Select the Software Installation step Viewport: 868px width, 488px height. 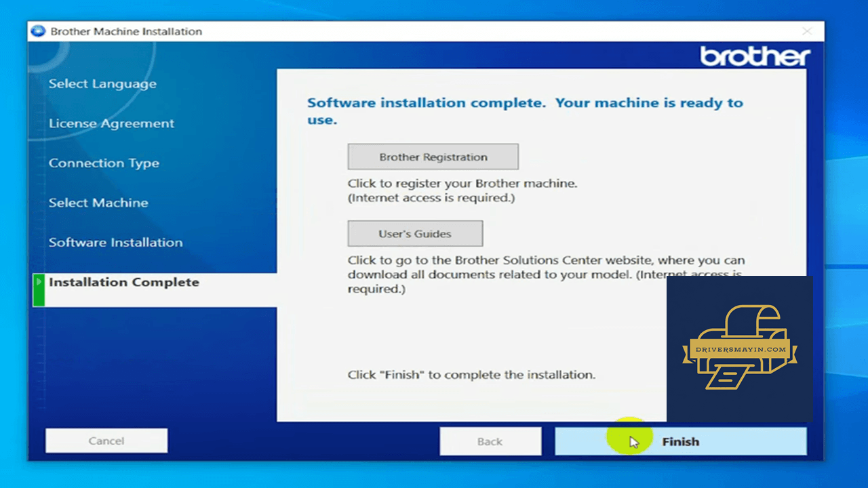coord(115,242)
